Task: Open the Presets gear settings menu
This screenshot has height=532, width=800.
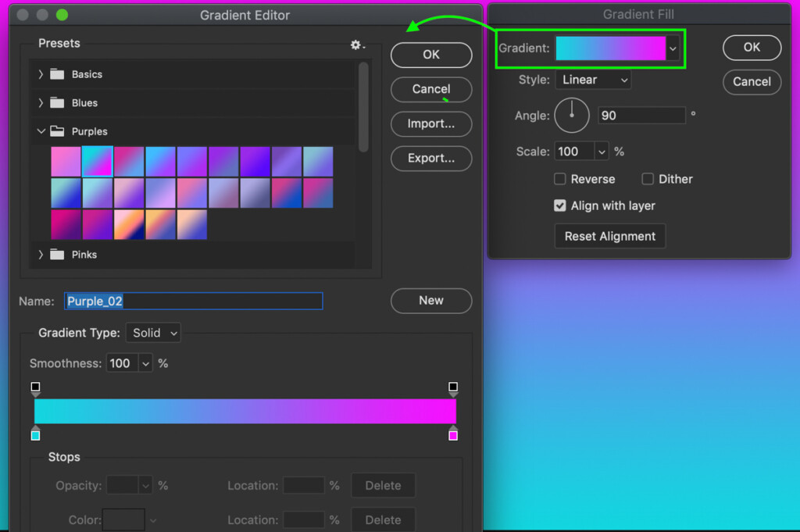Action: [x=357, y=45]
